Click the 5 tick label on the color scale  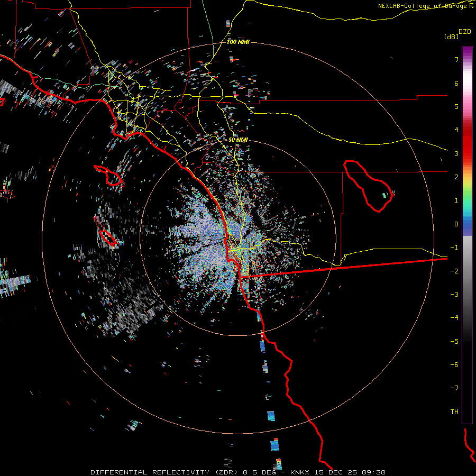pos(456,106)
